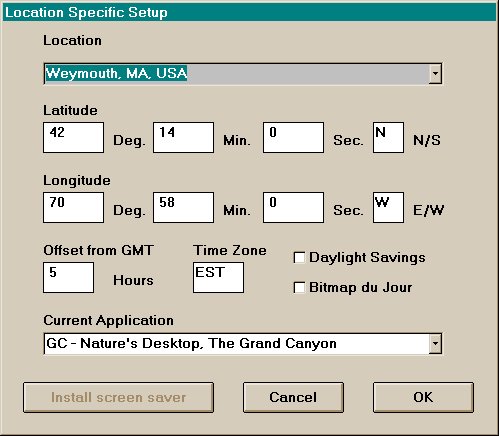This screenshot has height=436, width=499.
Task: Open the Location dropdown arrow
Action: (435, 73)
